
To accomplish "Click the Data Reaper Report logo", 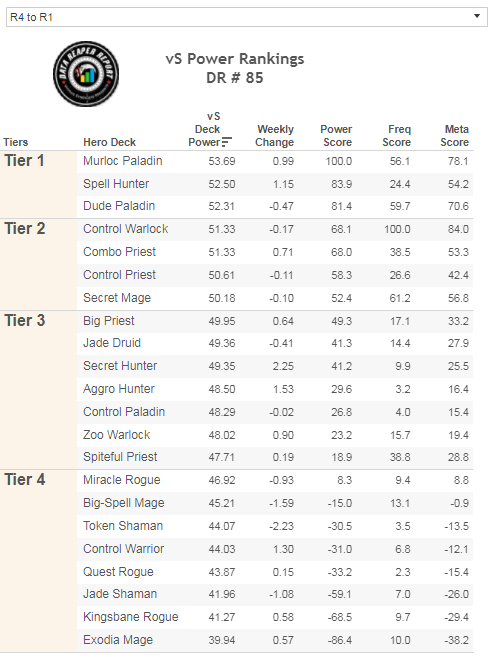I will (86, 74).
